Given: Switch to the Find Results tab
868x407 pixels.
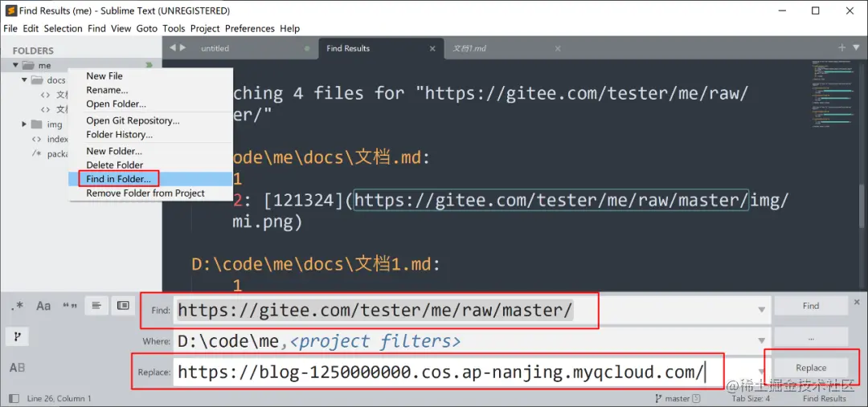Looking at the screenshot, I should point(382,49).
